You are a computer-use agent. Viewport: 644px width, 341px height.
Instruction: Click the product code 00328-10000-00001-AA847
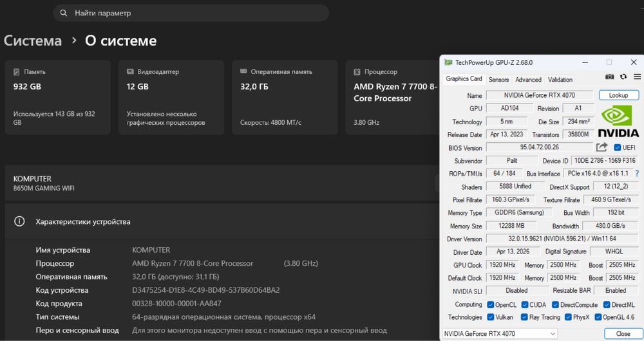(x=176, y=304)
